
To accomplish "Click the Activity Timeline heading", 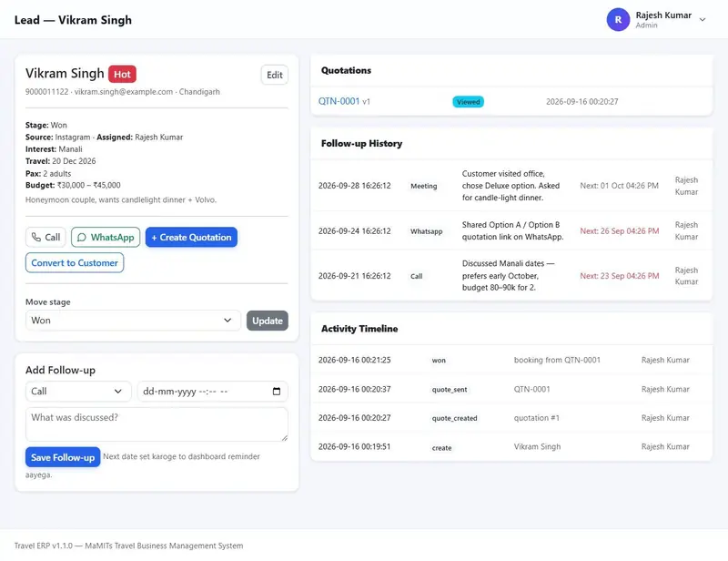I will [x=359, y=329].
